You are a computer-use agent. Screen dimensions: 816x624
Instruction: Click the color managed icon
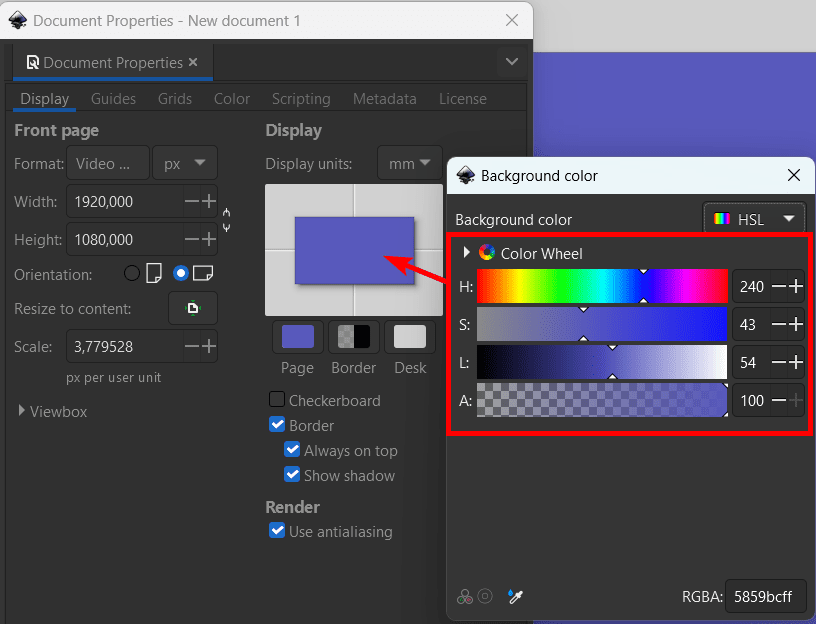coord(465,596)
